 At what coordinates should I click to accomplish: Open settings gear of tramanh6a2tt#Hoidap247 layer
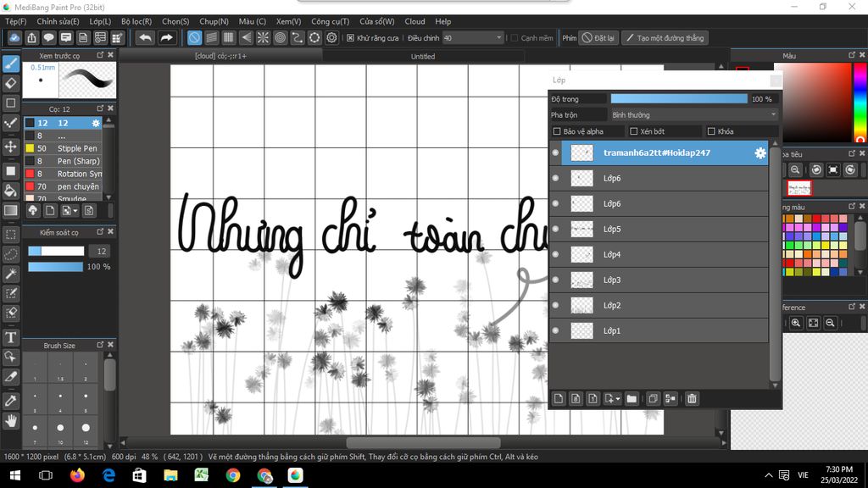tap(760, 153)
